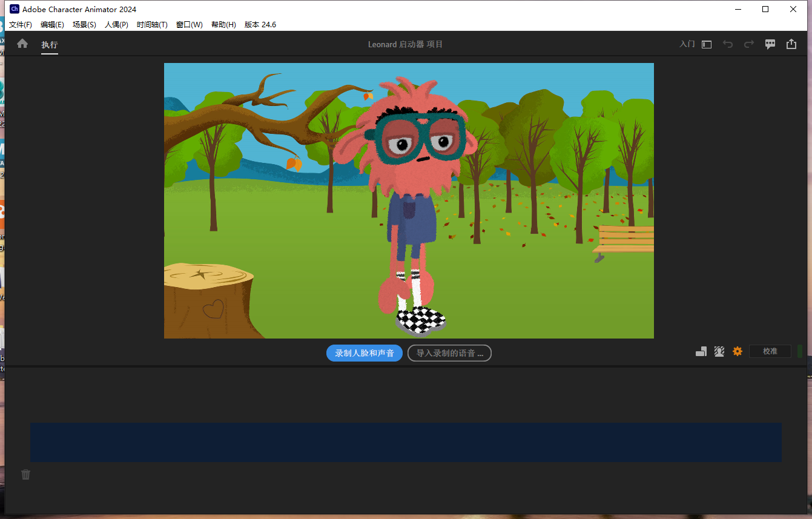Go to the Home screen icon

click(22, 44)
